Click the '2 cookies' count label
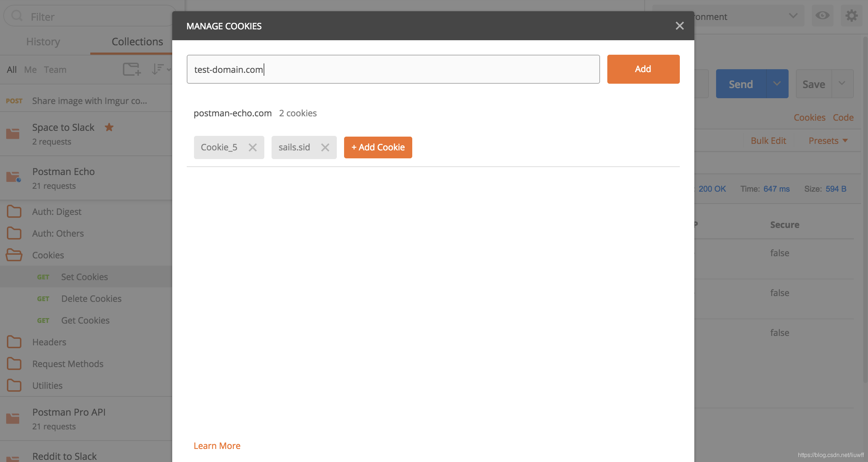Image resolution: width=868 pixels, height=462 pixels. coord(298,113)
